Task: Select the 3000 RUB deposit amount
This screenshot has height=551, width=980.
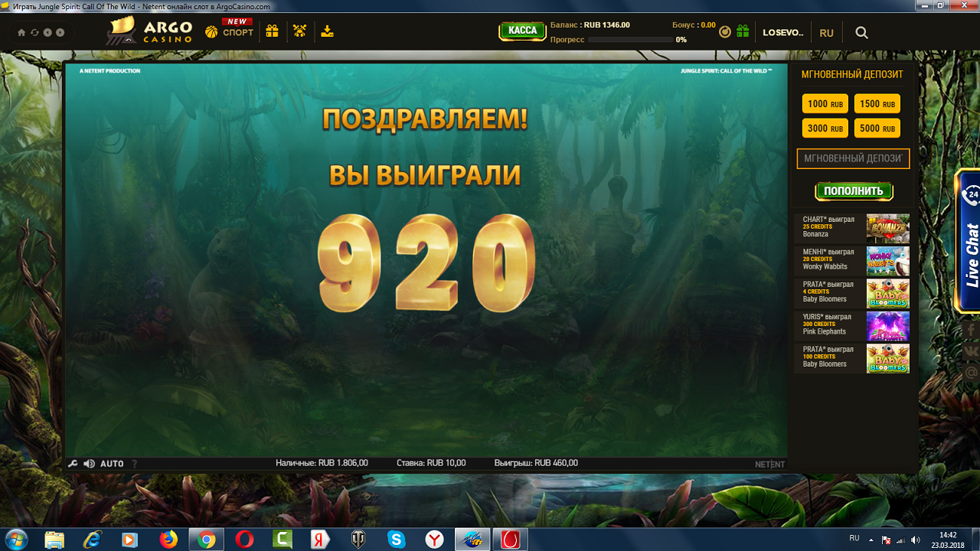Action: [825, 129]
